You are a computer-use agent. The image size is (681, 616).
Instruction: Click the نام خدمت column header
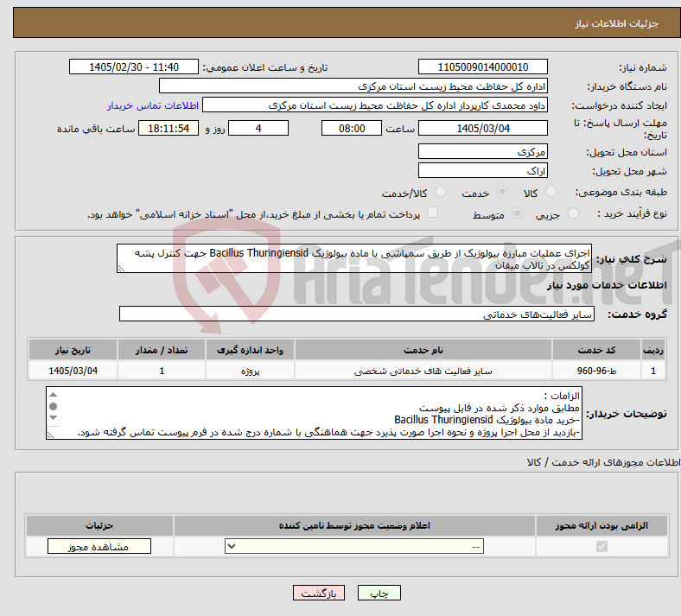[x=423, y=350]
